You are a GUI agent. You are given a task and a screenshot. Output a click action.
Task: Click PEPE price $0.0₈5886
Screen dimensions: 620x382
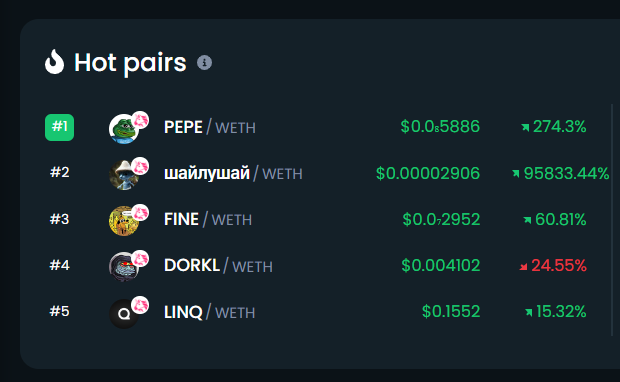click(x=440, y=127)
